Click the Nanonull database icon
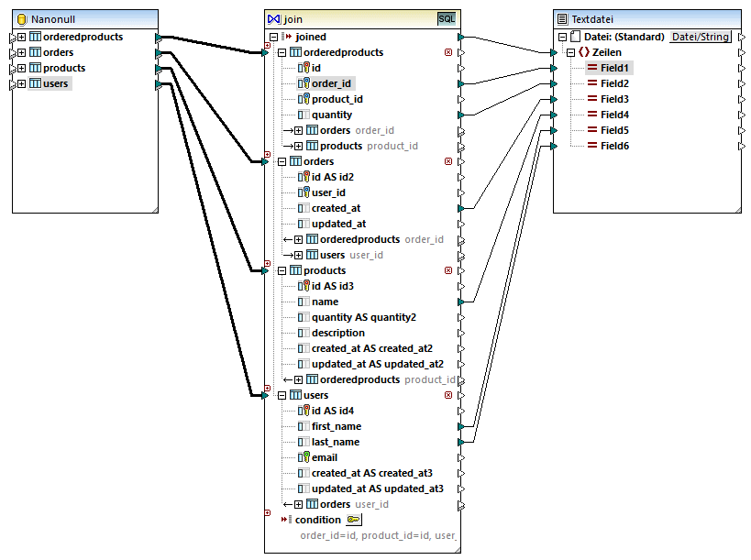The height and width of the screenshot is (560, 751). tap(21, 19)
